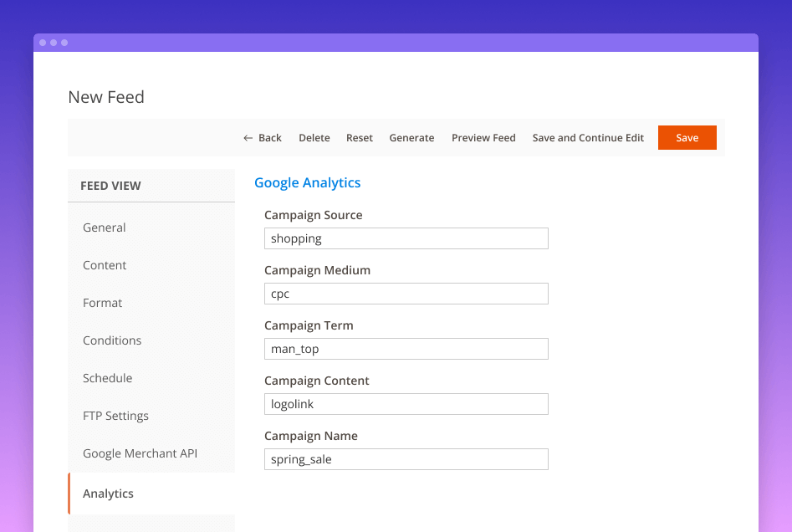Click the Campaign Medium text box
Viewport: 792px width, 532px height.
406,294
